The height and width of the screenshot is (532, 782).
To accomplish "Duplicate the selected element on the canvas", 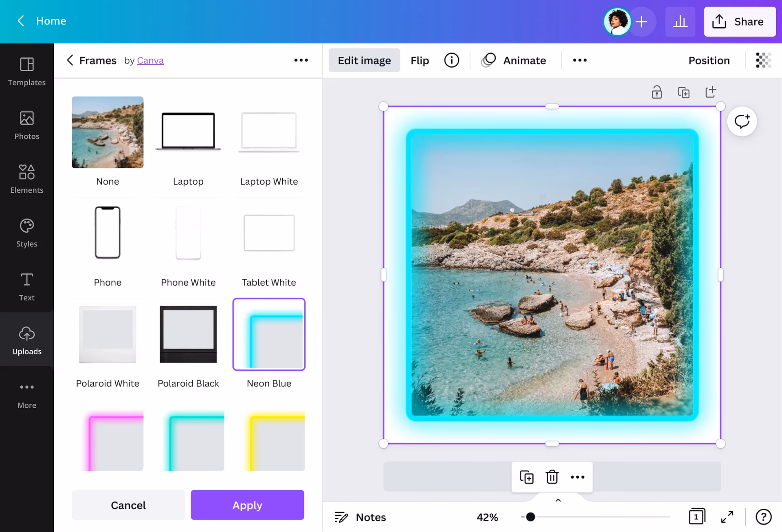I will tap(526, 477).
